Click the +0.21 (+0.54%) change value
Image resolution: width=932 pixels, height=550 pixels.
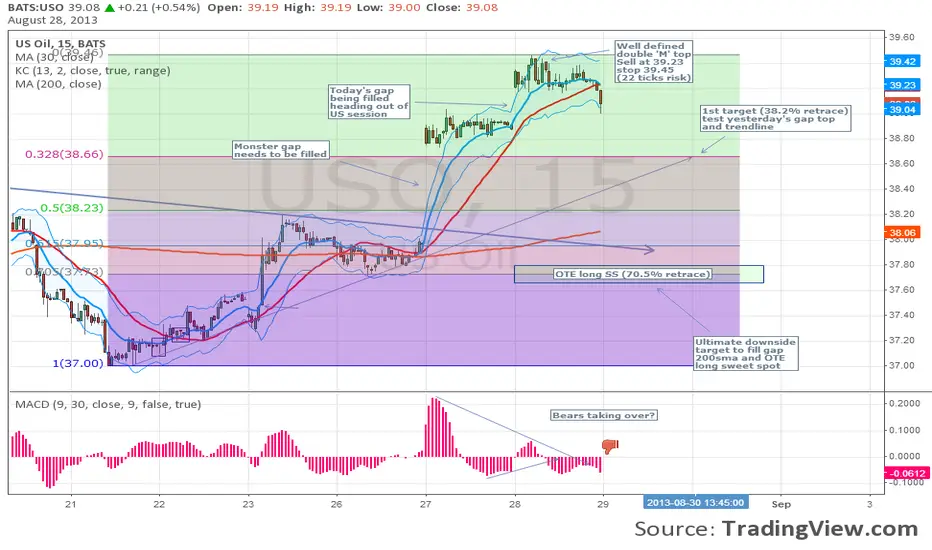click(x=159, y=8)
